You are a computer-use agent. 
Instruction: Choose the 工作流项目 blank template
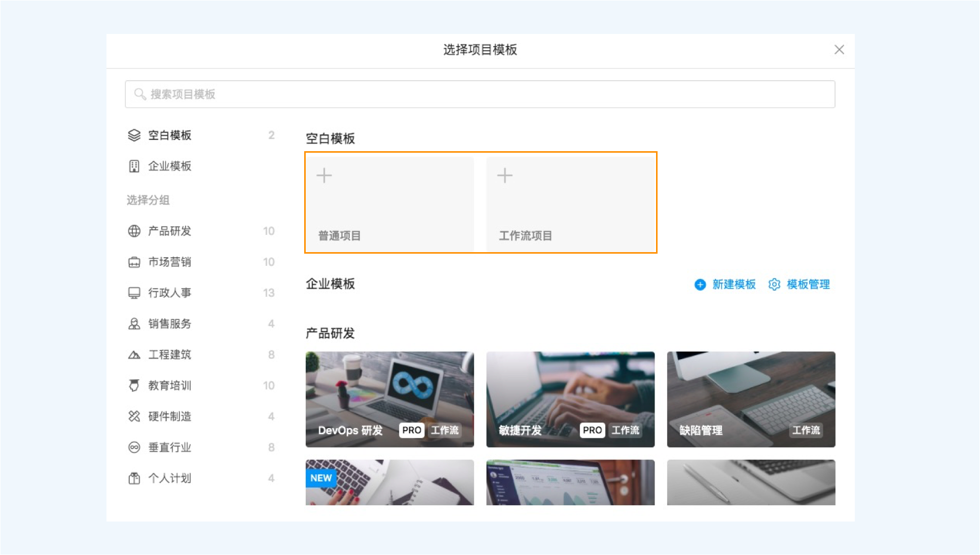(570, 204)
